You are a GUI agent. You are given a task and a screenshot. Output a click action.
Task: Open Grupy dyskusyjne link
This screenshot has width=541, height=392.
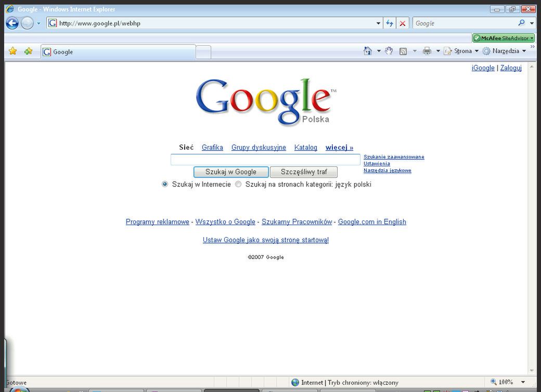[259, 148]
